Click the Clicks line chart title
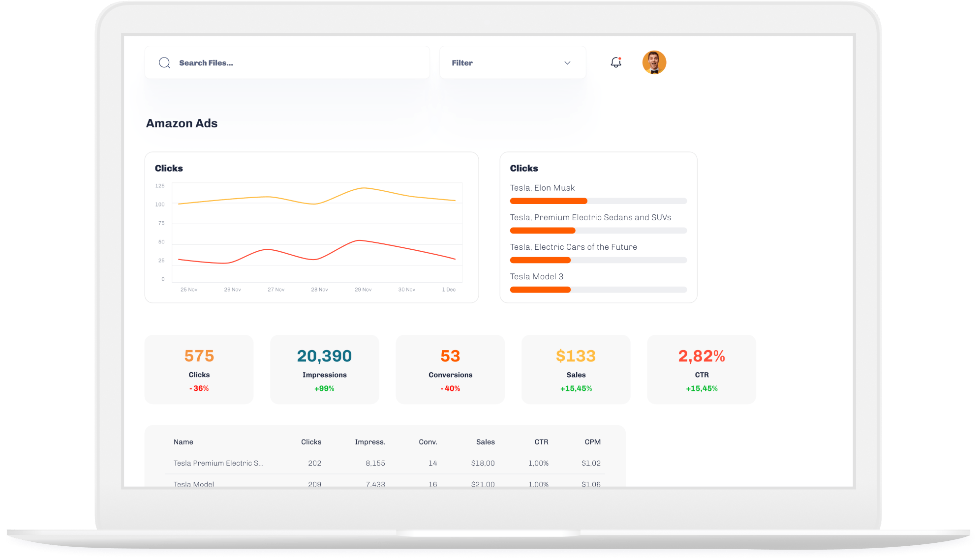This screenshot has height=560, width=980. click(169, 168)
